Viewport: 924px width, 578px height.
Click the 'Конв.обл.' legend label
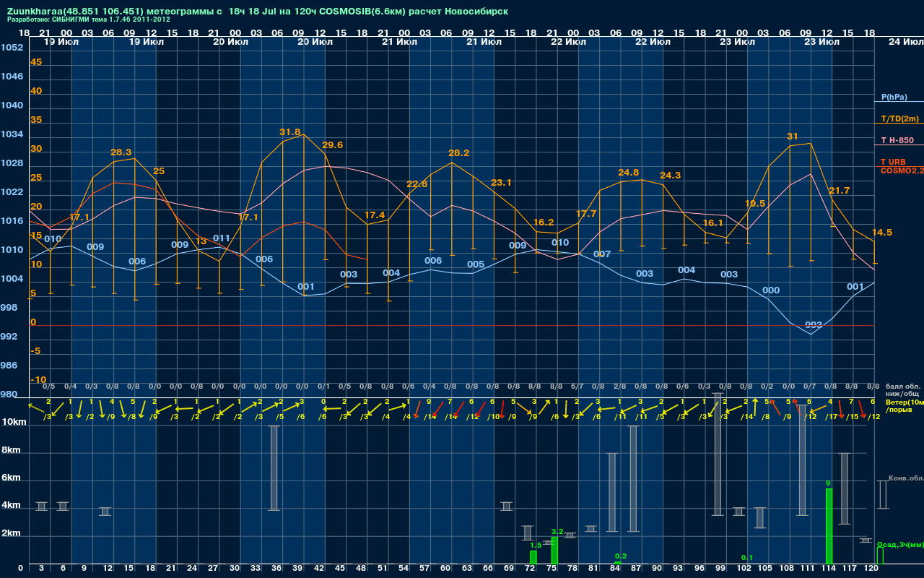click(x=906, y=478)
